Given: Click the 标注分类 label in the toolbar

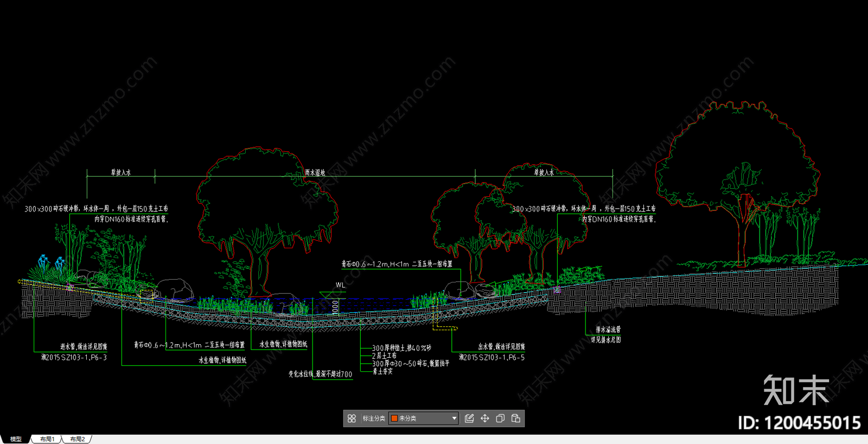Looking at the screenshot, I should coord(374,419).
